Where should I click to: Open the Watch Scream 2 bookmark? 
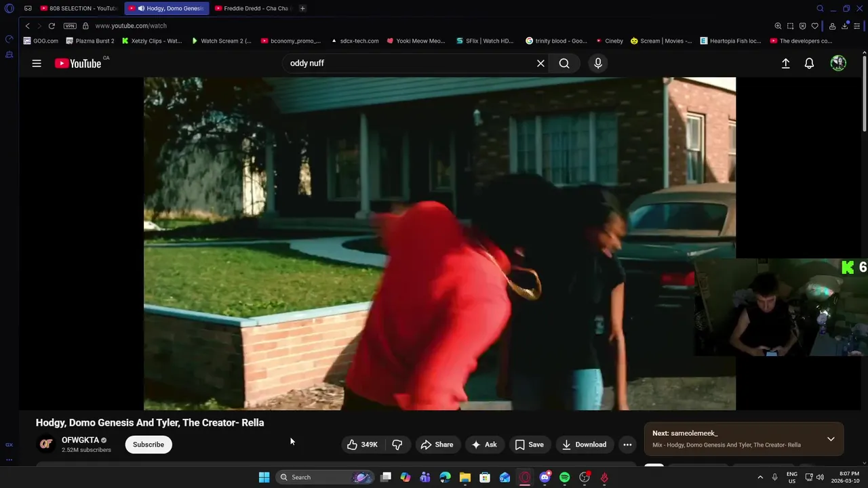(x=221, y=41)
